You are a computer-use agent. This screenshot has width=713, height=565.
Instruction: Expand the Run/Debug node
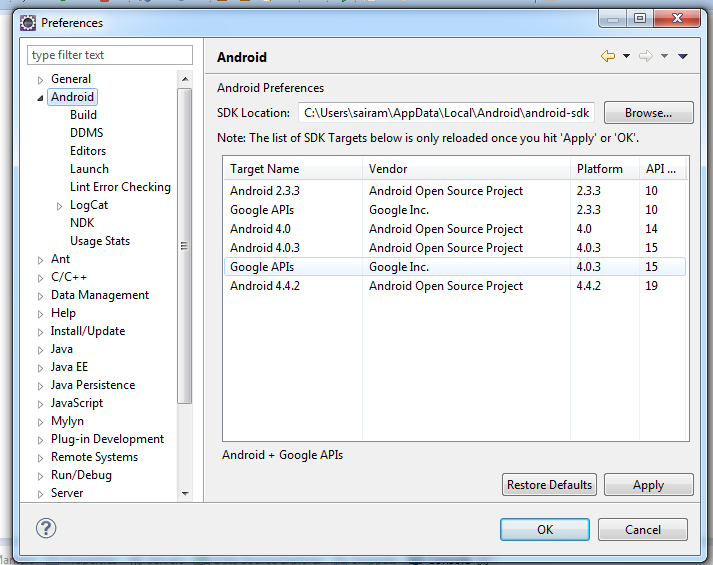tap(40, 476)
